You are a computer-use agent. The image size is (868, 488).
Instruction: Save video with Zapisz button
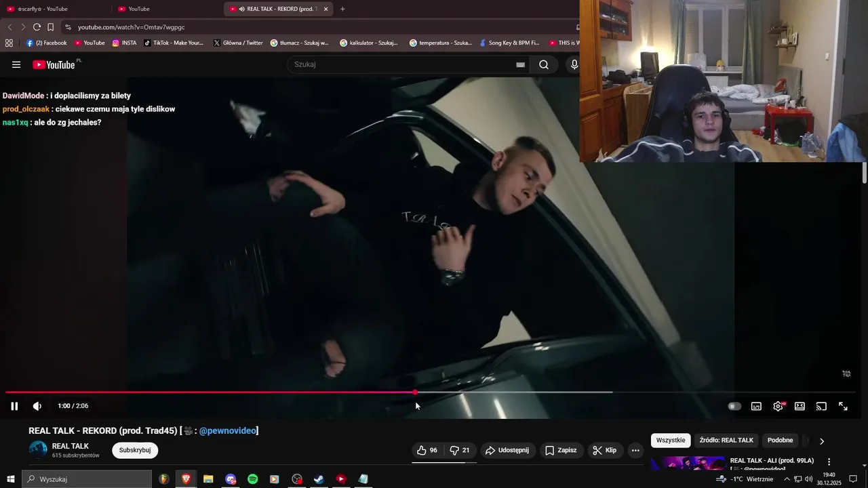561,450
